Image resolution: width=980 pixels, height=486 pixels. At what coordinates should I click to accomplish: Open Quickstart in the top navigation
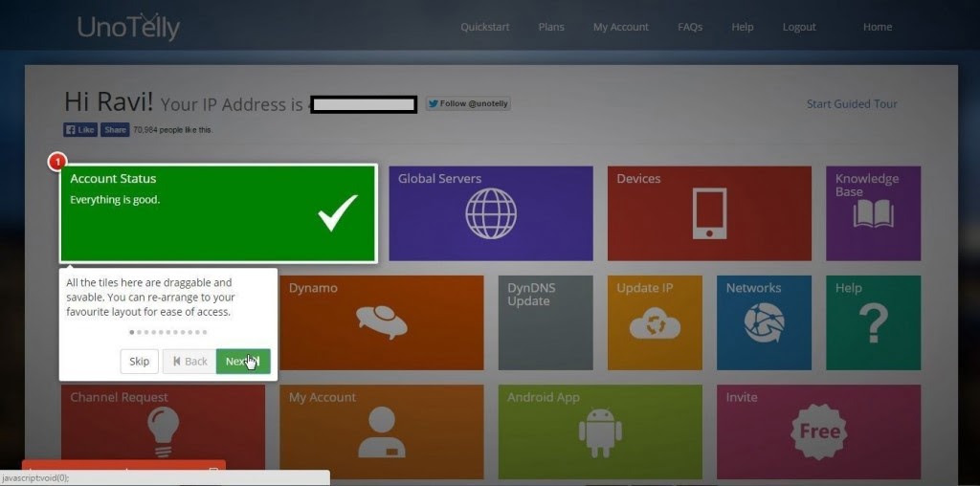(x=485, y=27)
